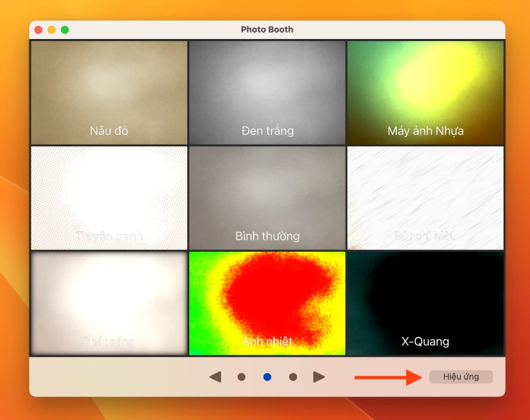The height and width of the screenshot is (420, 530).
Task: Apply the X-Quang effect
Action: (x=425, y=303)
